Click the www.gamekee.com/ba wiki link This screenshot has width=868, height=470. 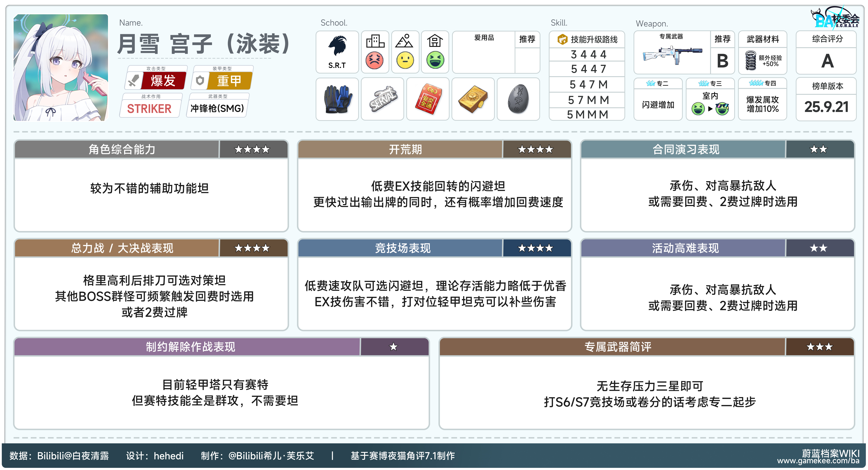pyautogui.click(x=818, y=461)
